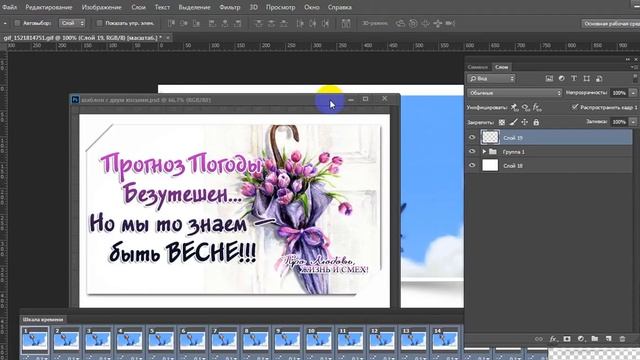Image resolution: width=640 pixels, height=360 pixels.
Task: Filter layers by shape layers icon
Action: coord(587,78)
